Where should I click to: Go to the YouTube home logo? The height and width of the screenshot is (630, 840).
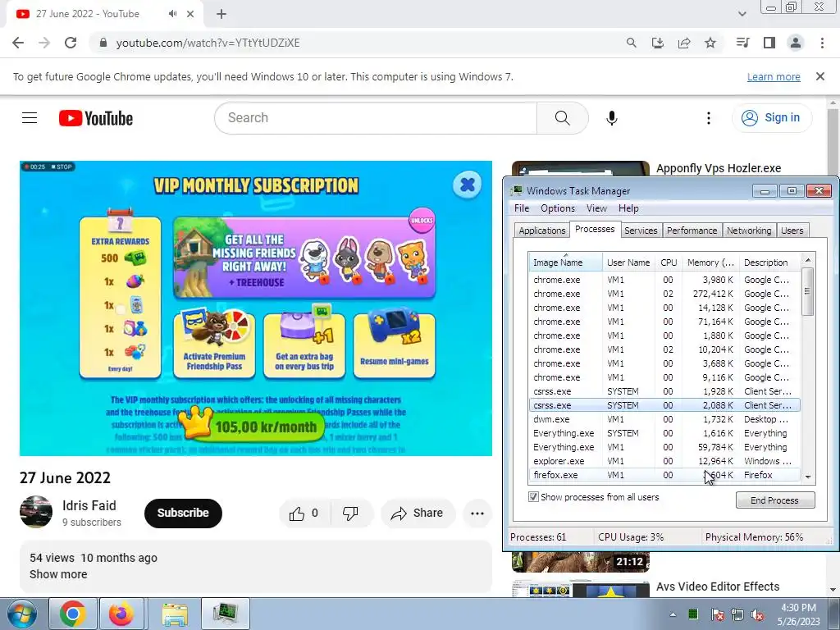[x=96, y=118]
